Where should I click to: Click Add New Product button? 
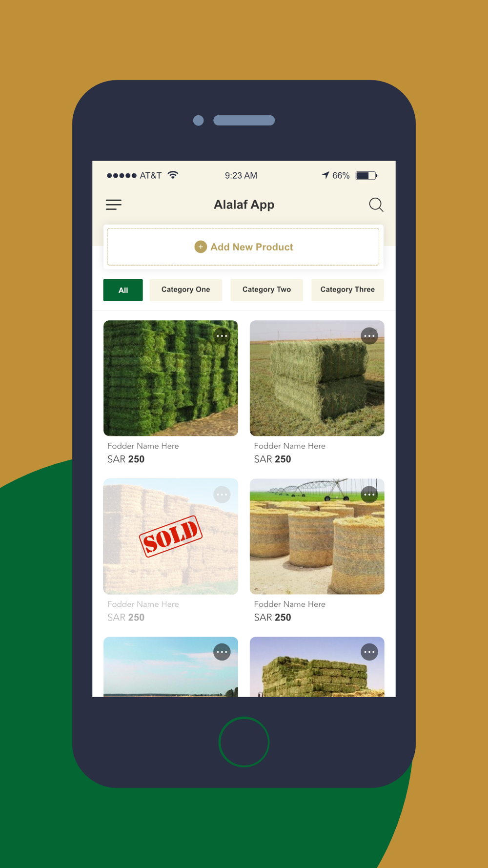(243, 247)
